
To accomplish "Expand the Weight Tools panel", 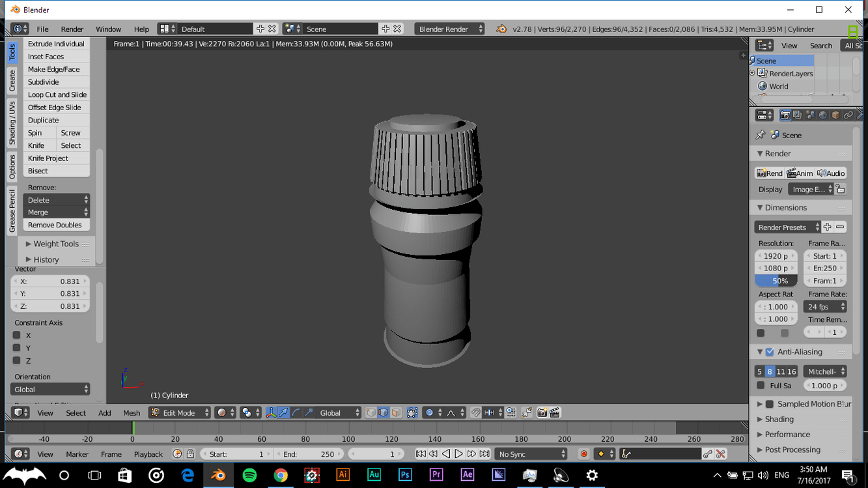I will 55,244.
